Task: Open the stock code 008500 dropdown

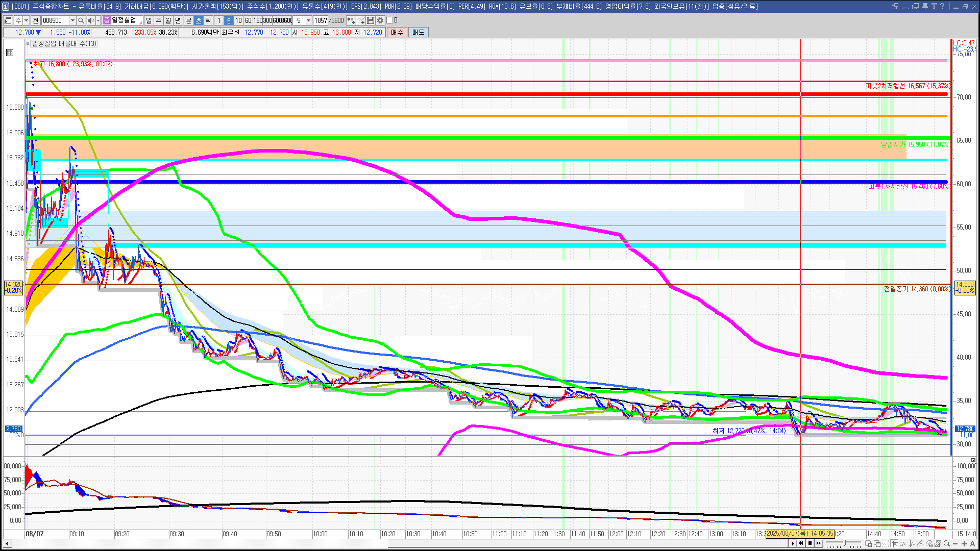Action: (72, 20)
